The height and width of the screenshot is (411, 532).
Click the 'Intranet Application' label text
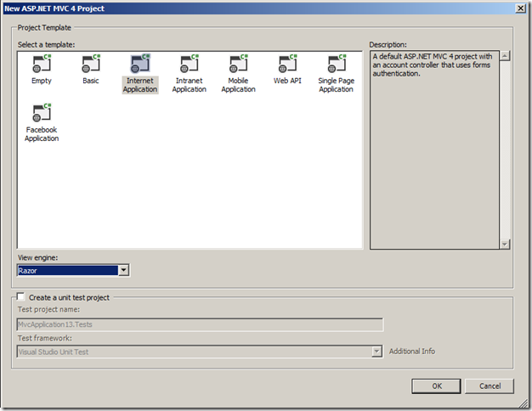point(190,85)
